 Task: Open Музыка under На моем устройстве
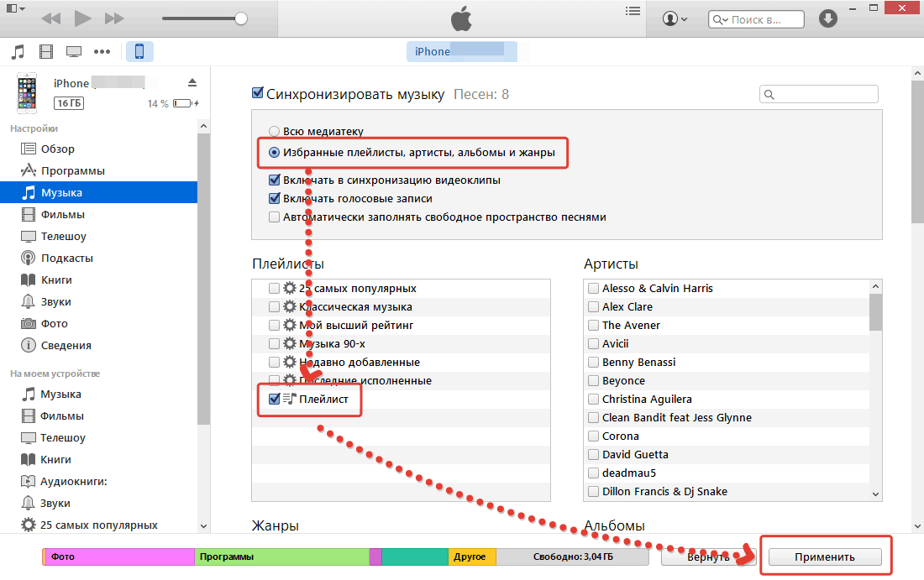pyautogui.click(x=60, y=394)
